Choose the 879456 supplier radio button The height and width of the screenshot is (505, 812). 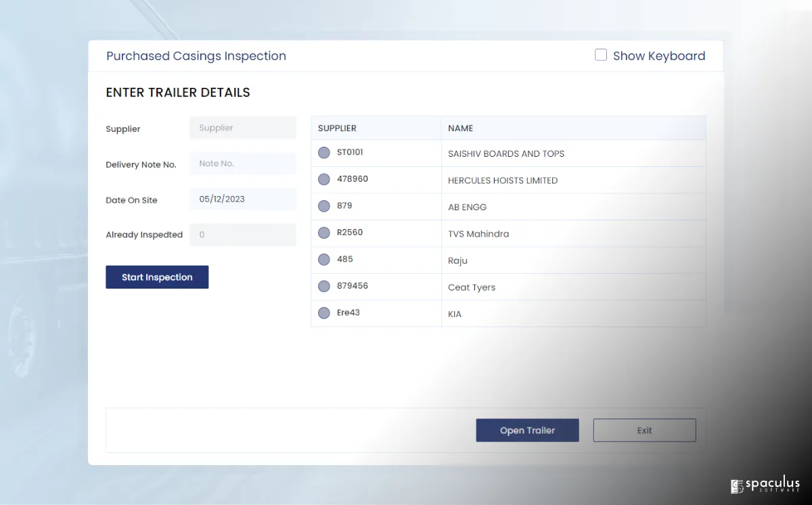(324, 287)
